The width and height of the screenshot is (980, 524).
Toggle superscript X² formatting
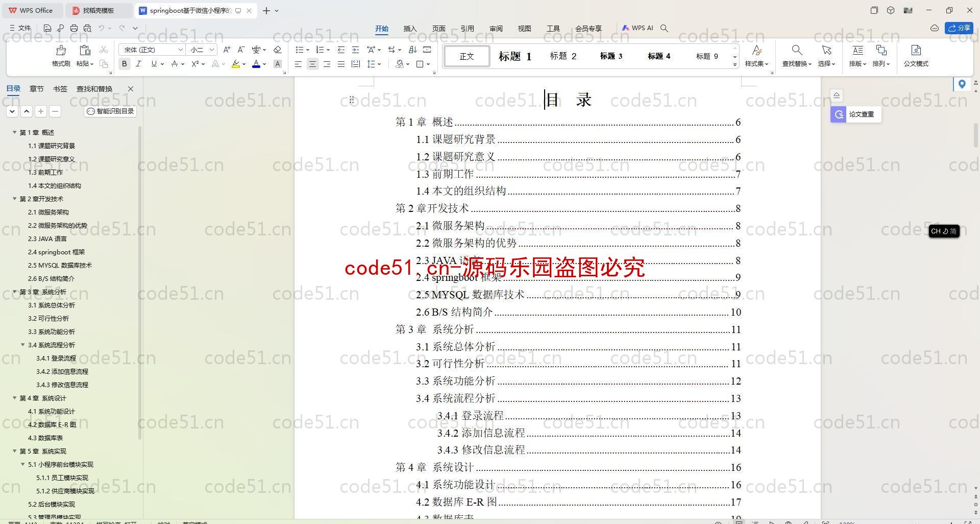click(195, 64)
